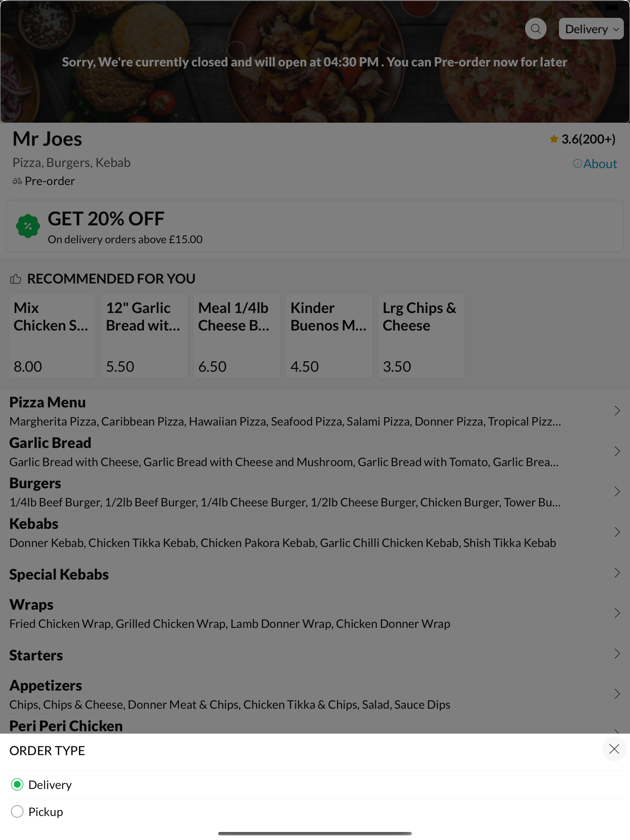
Task: Tap the GET 20% OFF offer banner
Action: 315,226
